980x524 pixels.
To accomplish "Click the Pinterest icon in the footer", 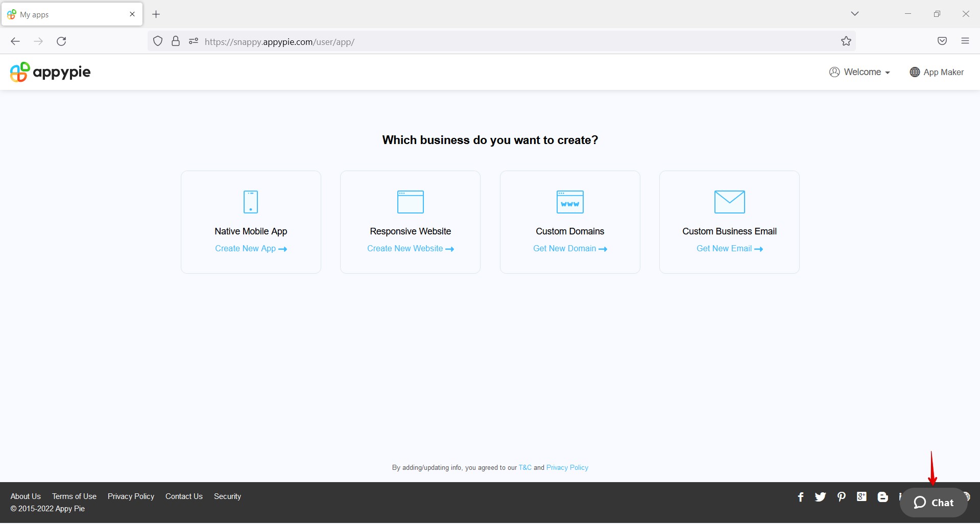I will pos(842,497).
